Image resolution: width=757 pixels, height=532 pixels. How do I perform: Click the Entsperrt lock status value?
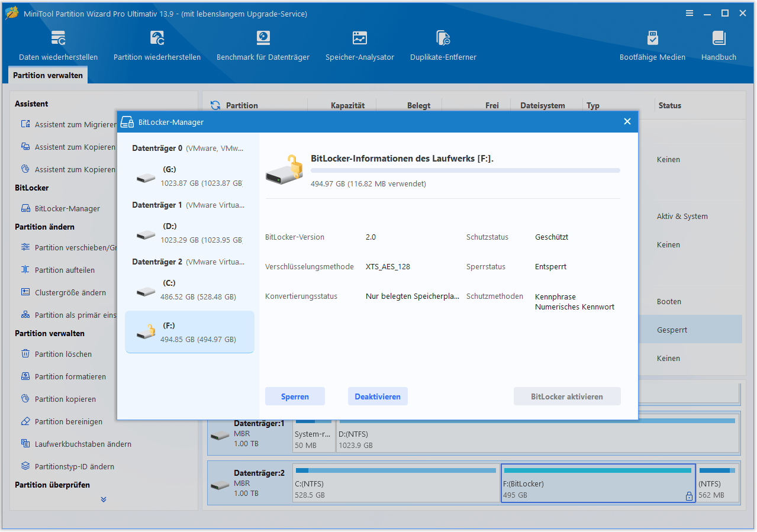pyautogui.click(x=550, y=266)
